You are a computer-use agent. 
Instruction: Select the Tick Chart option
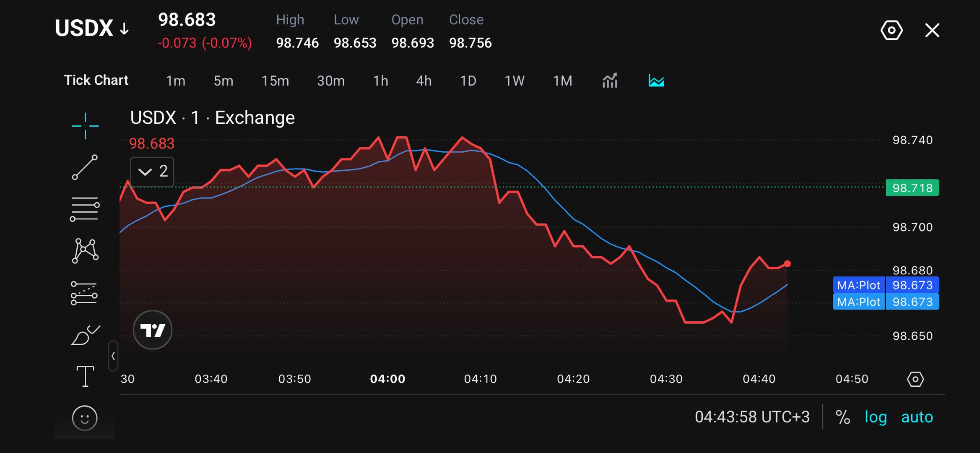(96, 80)
